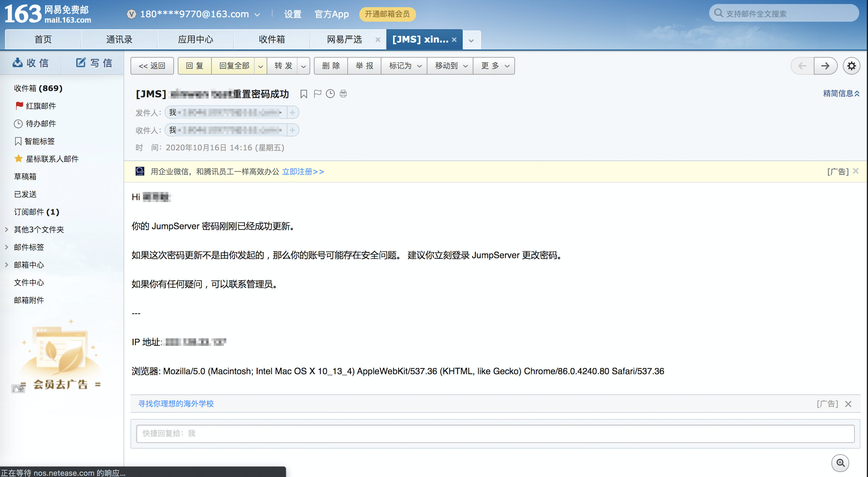Click the 开通邮箱会员 button
868x477 pixels.
[x=387, y=14]
